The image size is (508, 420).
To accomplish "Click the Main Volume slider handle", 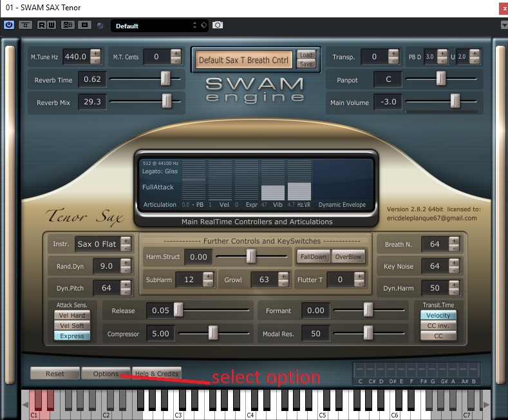I will [455, 100].
